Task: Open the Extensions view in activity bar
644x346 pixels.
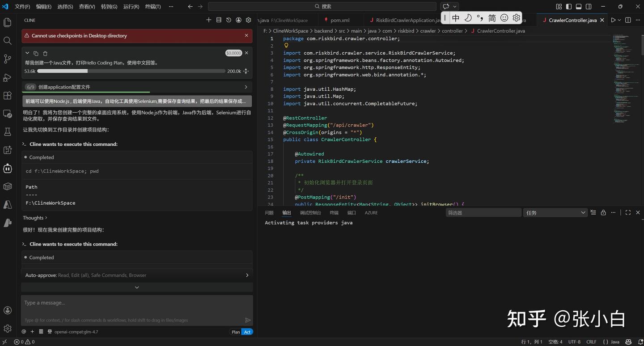Action: click(7, 96)
